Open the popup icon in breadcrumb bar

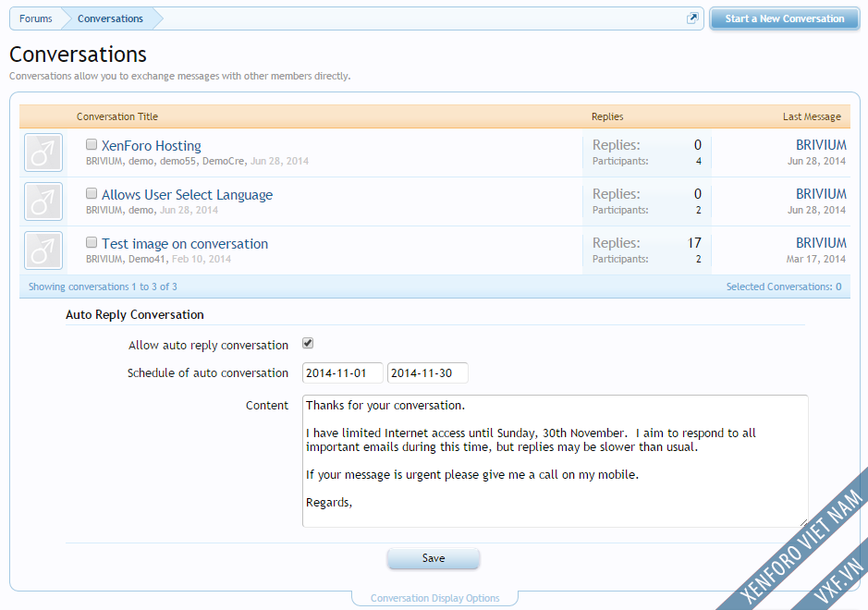692,18
